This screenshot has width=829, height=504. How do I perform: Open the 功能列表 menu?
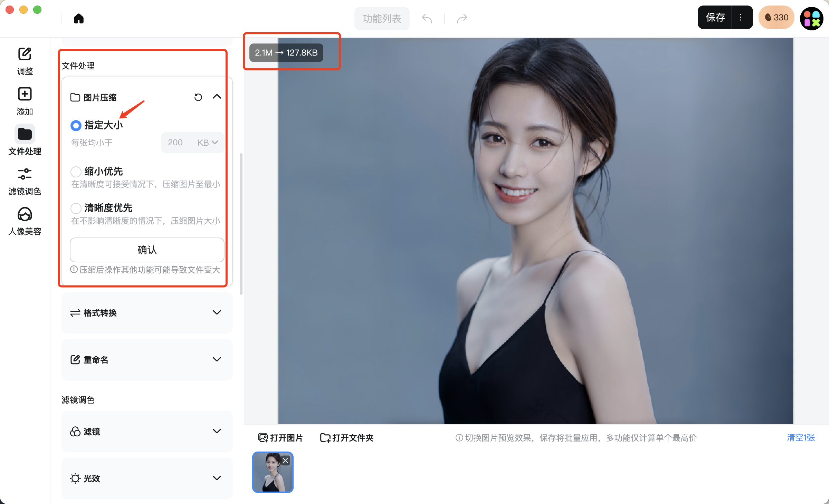pyautogui.click(x=382, y=18)
